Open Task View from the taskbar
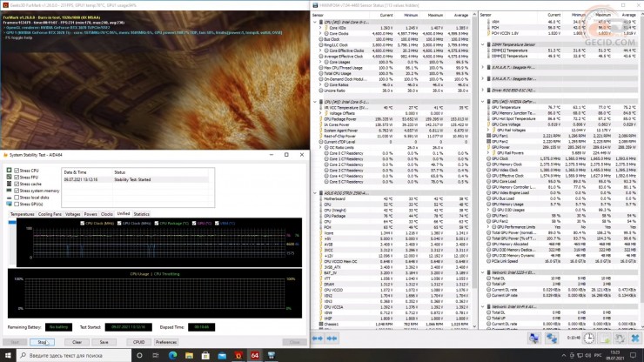 [x=156, y=355]
